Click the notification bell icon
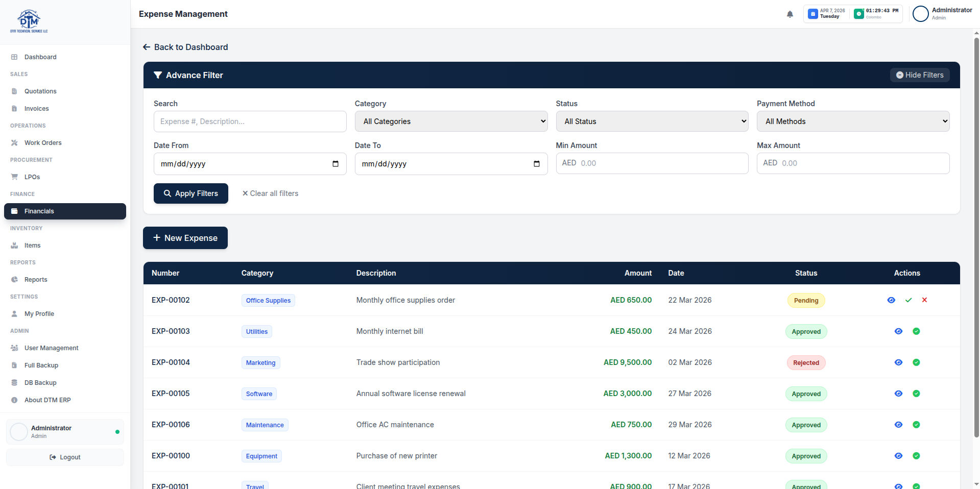This screenshot has width=980, height=489. tap(790, 14)
